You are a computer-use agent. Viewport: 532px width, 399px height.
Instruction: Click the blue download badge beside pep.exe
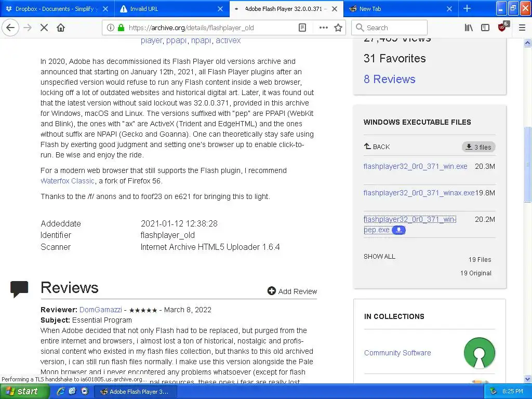(398, 230)
